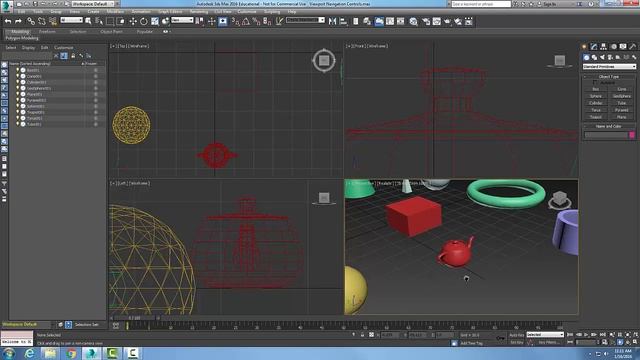
Task: Switch to the Utilities command panel
Action: pyautogui.click(x=633, y=47)
